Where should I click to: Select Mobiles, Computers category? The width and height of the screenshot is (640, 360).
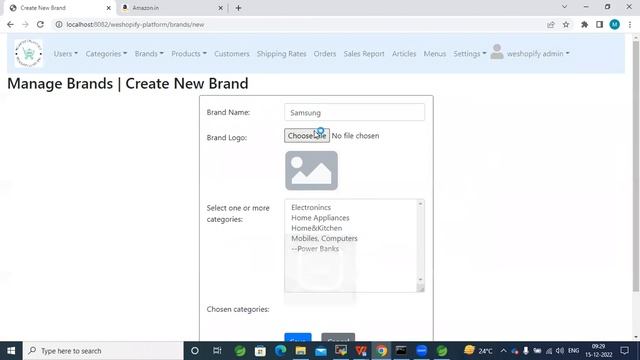point(324,238)
